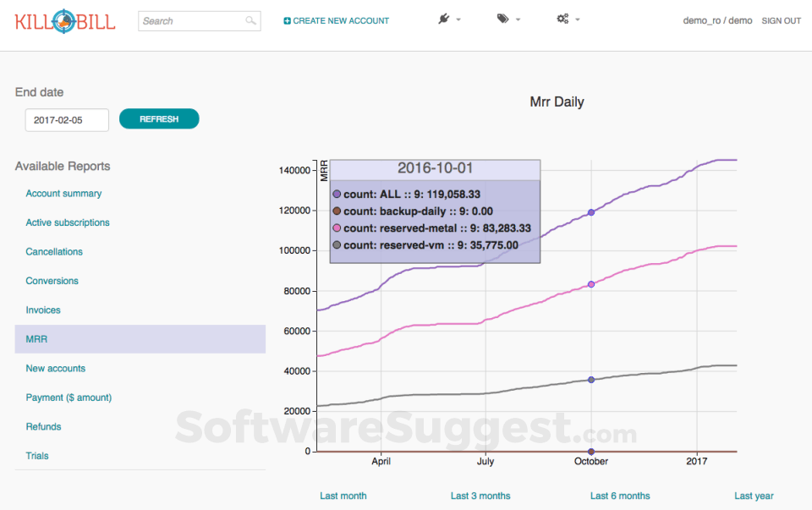The width and height of the screenshot is (812, 510).
Task: Open the Account summary report
Action: (63, 194)
